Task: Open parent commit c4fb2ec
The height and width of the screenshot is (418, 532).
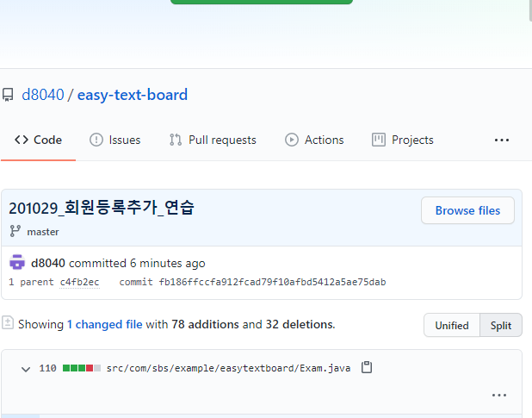Action: (x=79, y=282)
